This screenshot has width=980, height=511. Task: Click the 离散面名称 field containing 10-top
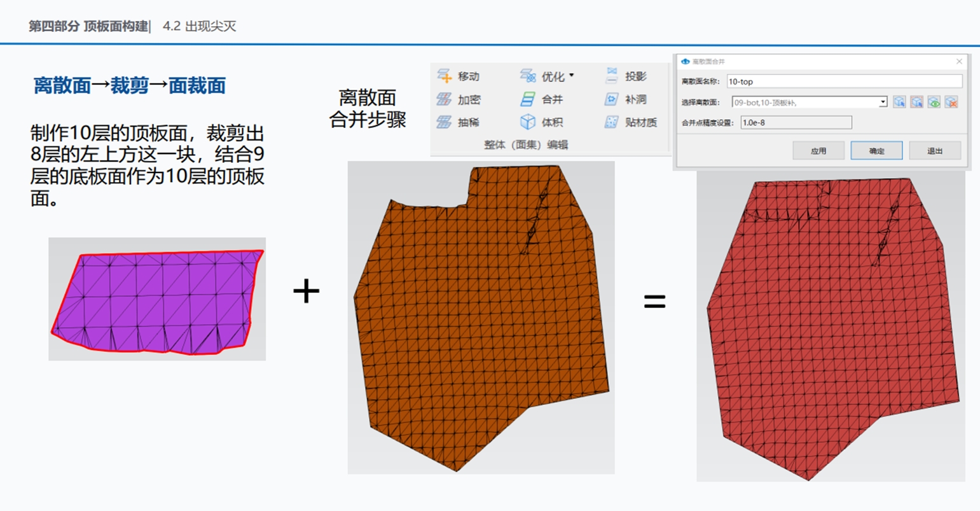(844, 81)
